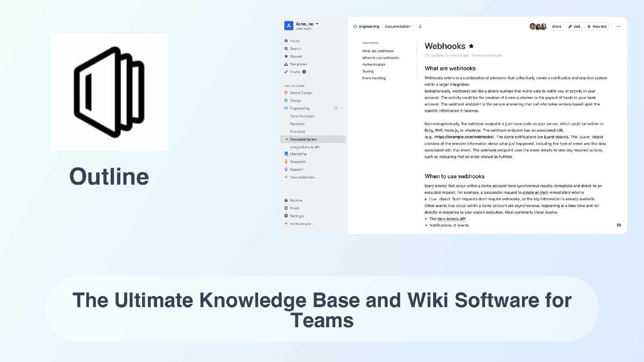Click the collaborator avatars group

pos(537,26)
